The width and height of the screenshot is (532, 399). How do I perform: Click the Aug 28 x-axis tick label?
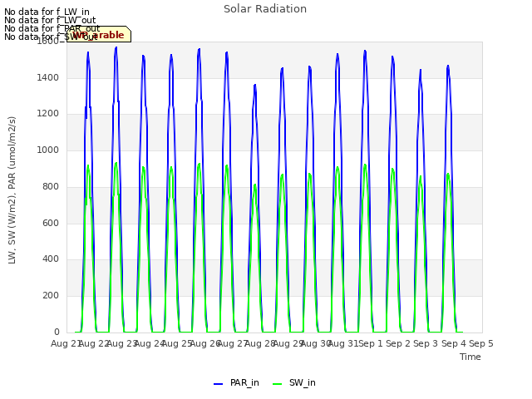coord(260,343)
